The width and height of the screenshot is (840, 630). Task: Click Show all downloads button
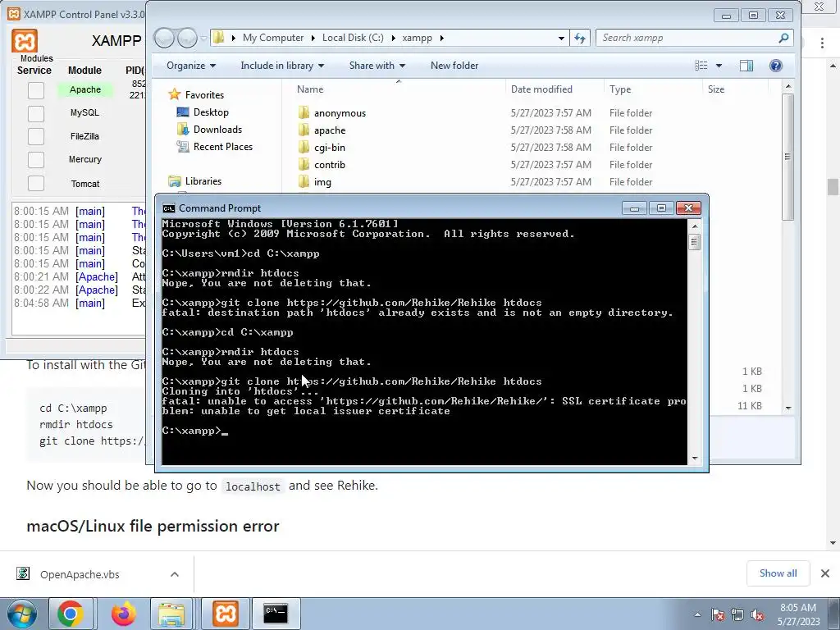778,573
